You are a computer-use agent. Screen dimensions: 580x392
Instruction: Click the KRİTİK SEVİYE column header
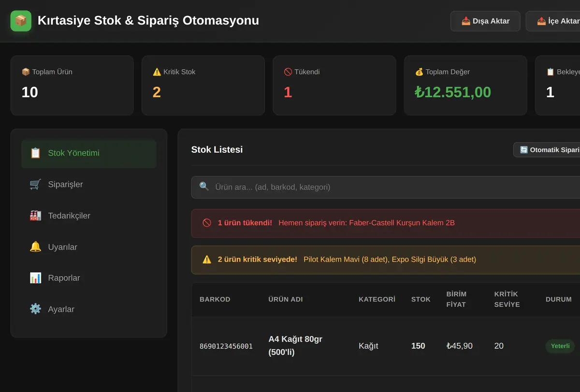coord(507,299)
